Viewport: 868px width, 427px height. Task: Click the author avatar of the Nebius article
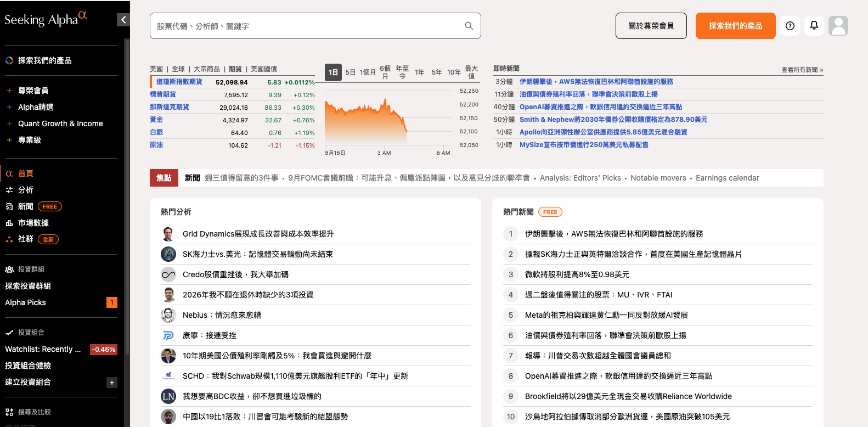coord(168,315)
